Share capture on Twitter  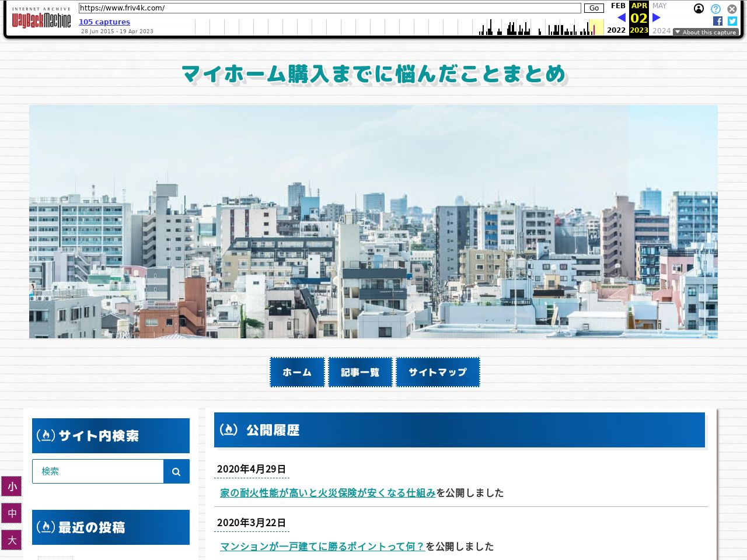click(x=732, y=21)
